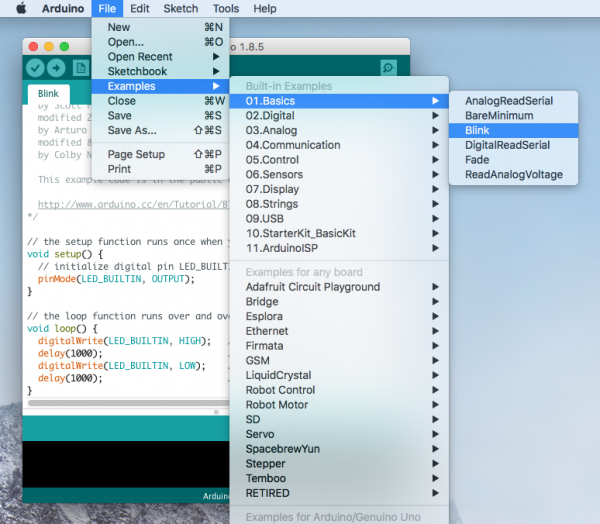This screenshot has width=600, height=524.
Task: Expand the Esplora library examples
Action: coord(339,317)
